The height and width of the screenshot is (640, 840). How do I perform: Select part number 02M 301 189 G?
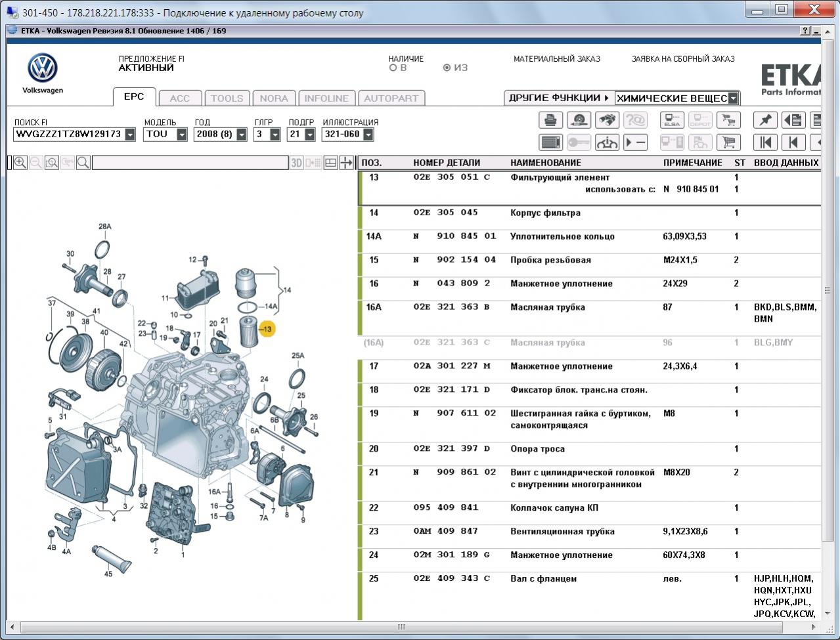click(x=452, y=555)
